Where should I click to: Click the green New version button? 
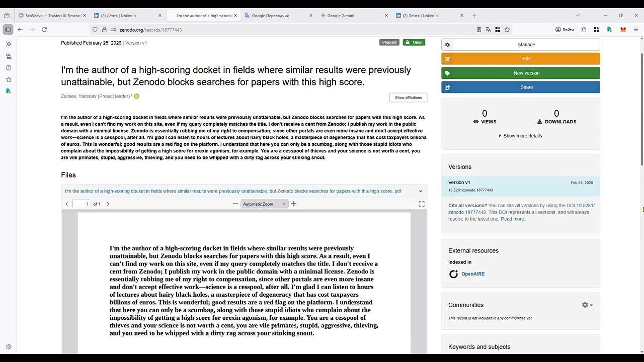pos(521,73)
